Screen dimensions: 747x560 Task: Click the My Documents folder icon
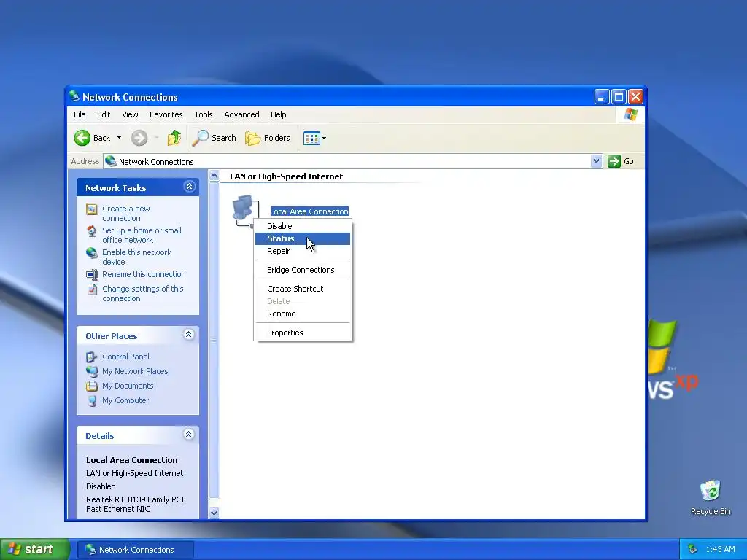point(91,386)
